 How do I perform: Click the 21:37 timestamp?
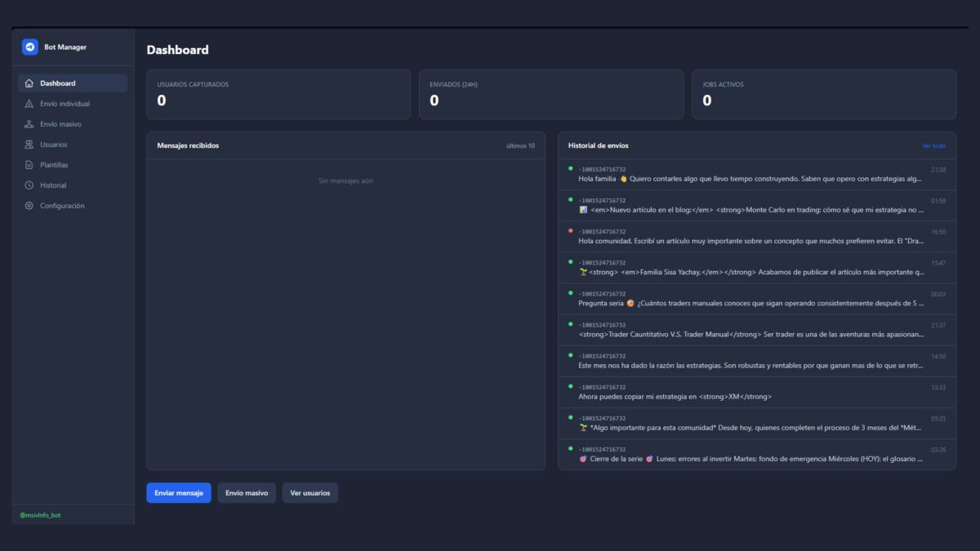[x=938, y=325]
